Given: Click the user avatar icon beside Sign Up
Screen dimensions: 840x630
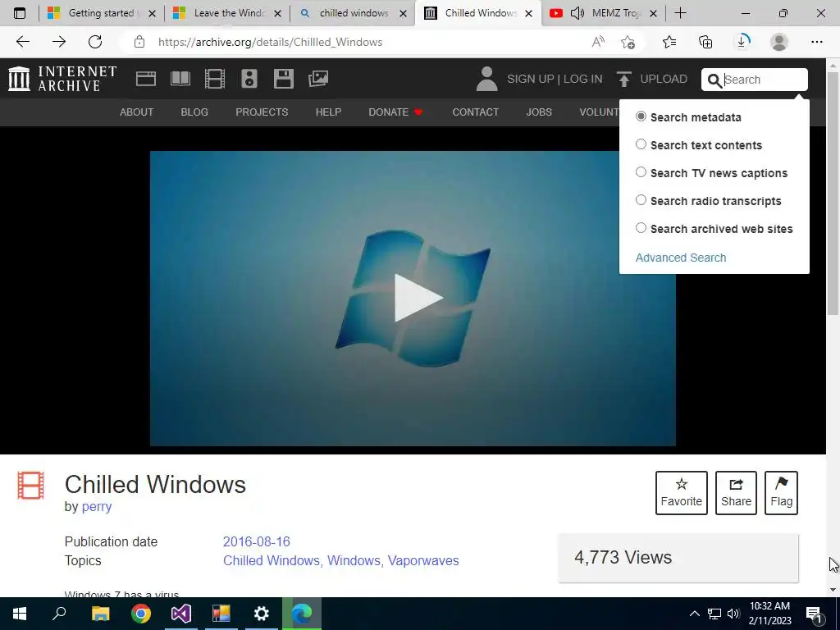Looking at the screenshot, I should [x=486, y=79].
